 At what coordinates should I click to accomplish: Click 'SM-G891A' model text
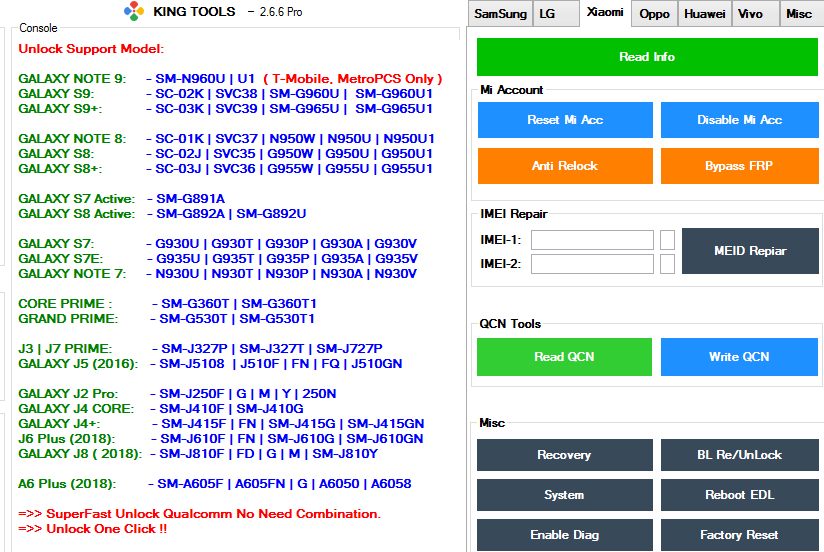[x=190, y=199]
